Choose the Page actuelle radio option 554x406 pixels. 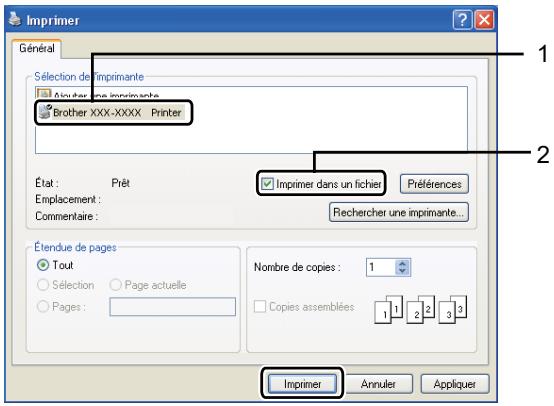pos(116,285)
